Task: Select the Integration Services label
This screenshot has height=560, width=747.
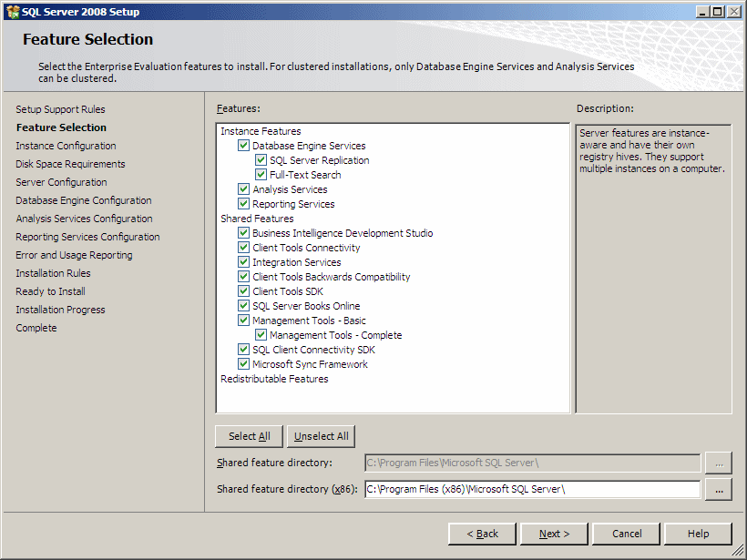Action: 296,262
